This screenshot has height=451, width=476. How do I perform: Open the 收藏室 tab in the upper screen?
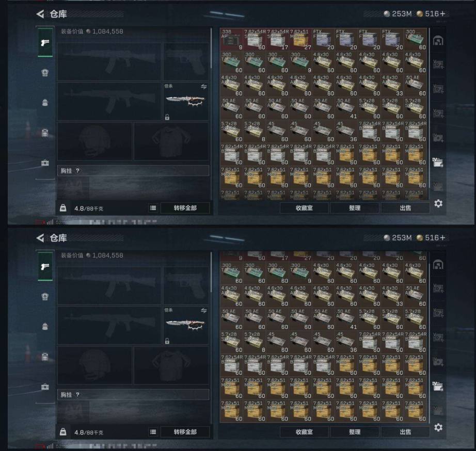(x=304, y=208)
